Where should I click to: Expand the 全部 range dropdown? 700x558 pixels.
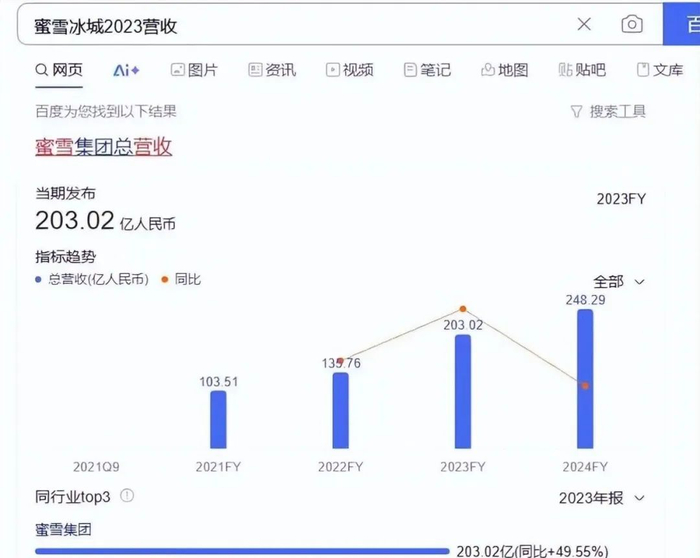point(619,282)
